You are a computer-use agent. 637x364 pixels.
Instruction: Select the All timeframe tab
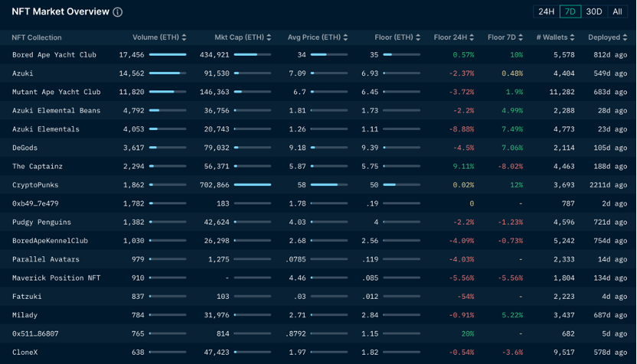(x=618, y=11)
